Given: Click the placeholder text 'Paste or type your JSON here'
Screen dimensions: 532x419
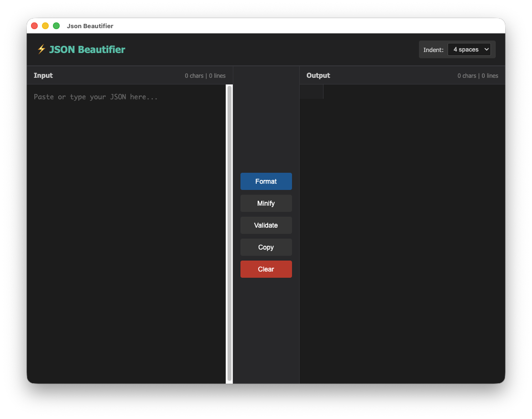Looking at the screenshot, I should pos(95,97).
